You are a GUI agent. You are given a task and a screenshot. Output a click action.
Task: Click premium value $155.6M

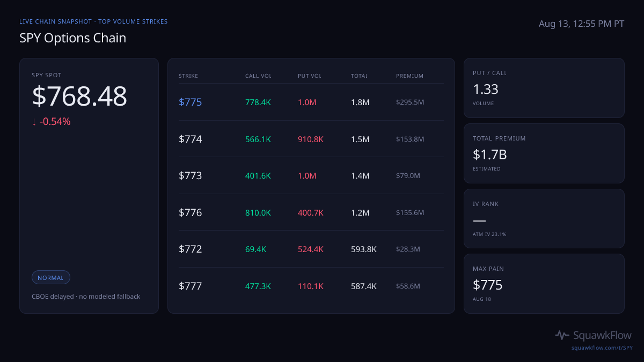[x=410, y=212]
